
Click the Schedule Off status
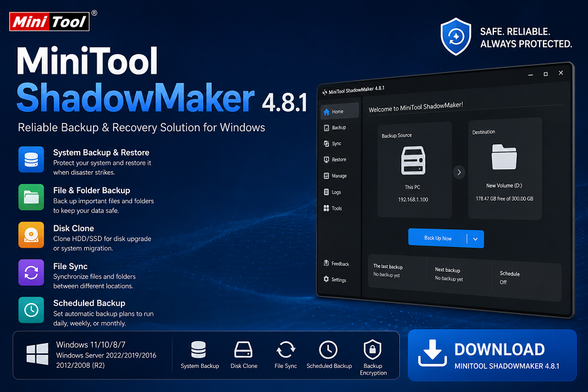[x=509, y=278]
